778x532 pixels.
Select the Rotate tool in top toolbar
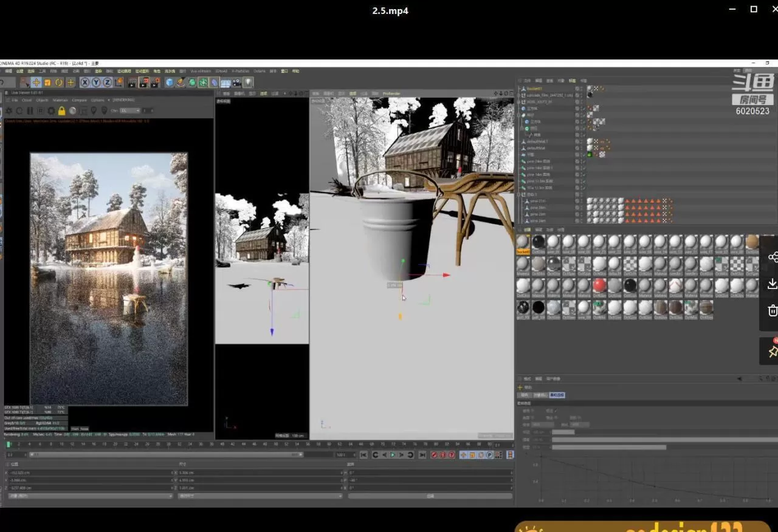click(59, 83)
